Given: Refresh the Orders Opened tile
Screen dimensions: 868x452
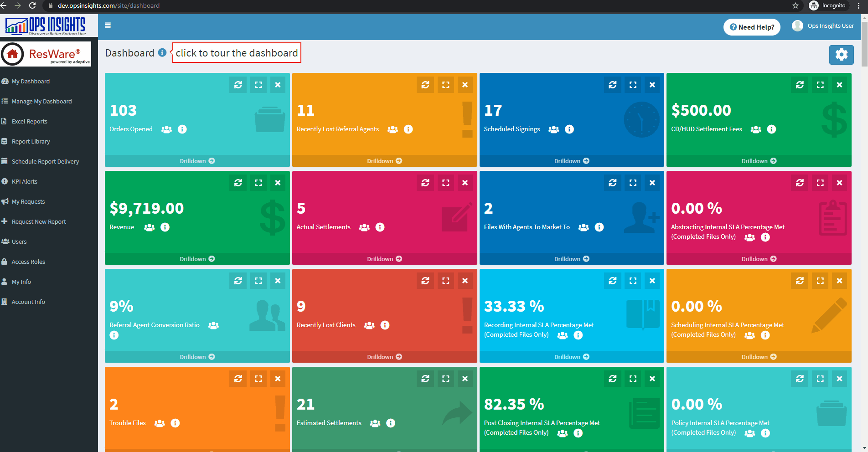Looking at the screenshot, I should point(238,85).
